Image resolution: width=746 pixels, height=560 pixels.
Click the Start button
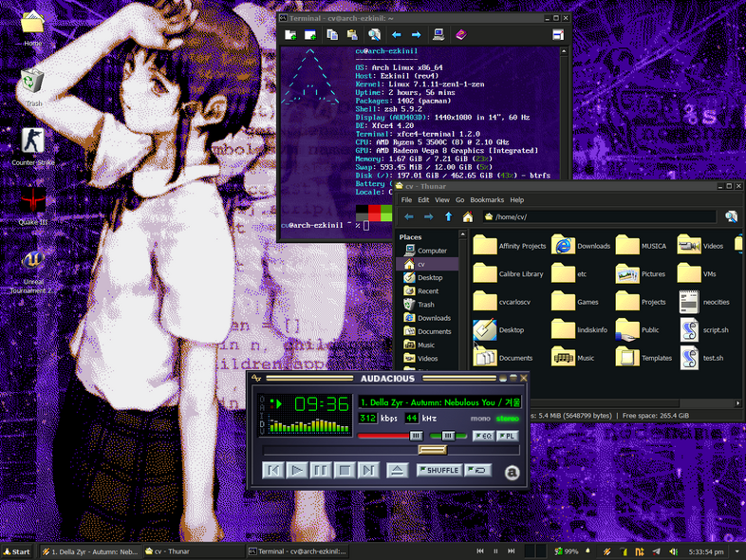17,551
